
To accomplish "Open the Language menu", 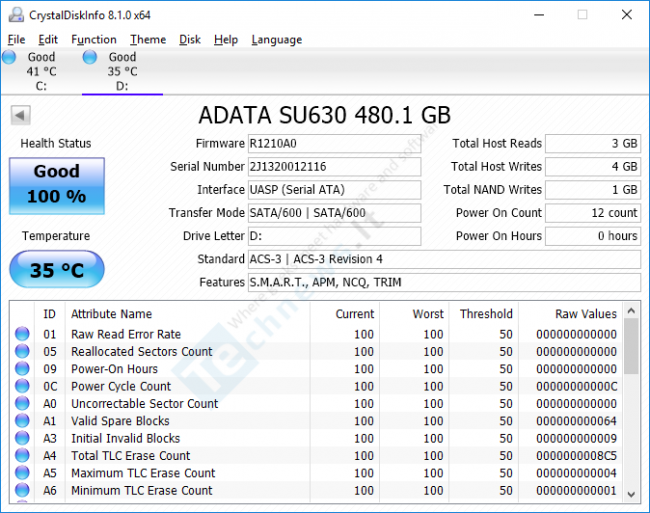I will 276,40.
